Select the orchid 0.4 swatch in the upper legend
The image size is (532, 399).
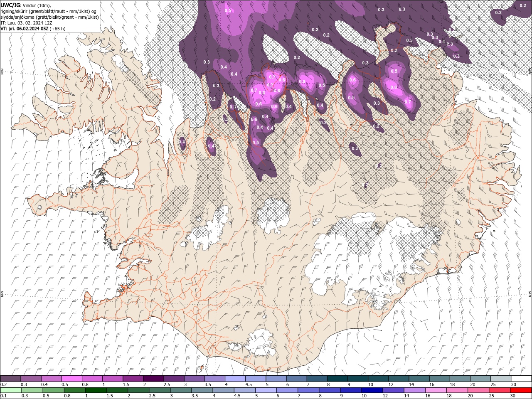pyautogui.click(x=52, y=379)
